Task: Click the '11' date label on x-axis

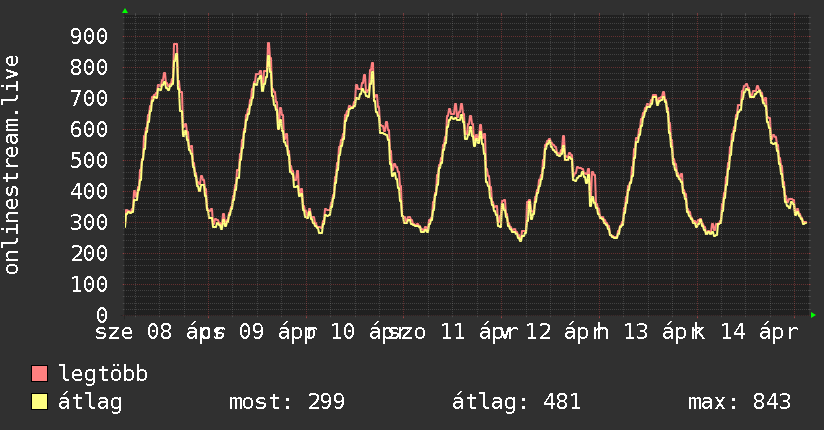Action: (x=452, y=332)
